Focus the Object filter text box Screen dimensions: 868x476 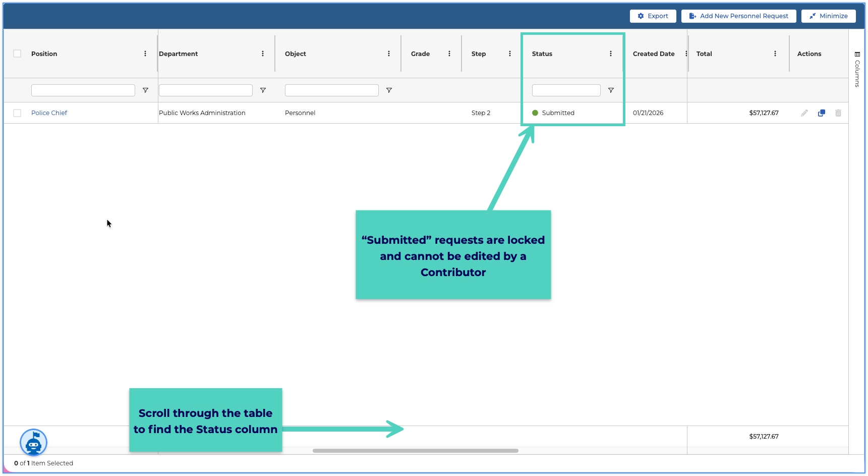(332, 90)
